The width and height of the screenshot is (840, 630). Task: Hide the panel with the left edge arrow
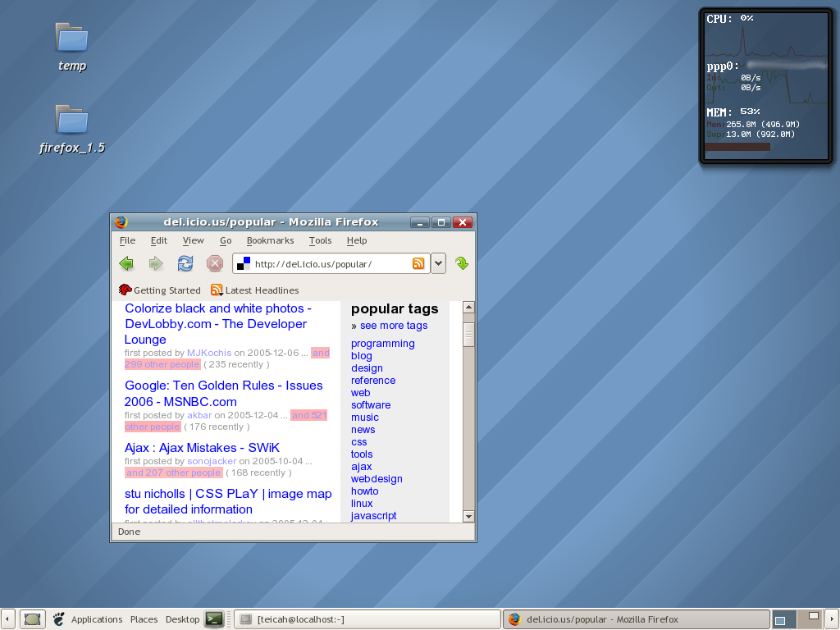click(x=7, y=619)
